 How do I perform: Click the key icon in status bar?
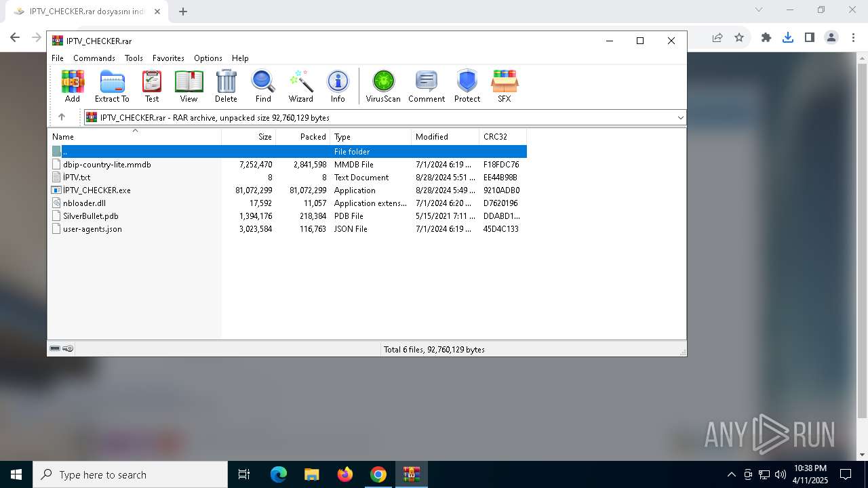[68, 348]
